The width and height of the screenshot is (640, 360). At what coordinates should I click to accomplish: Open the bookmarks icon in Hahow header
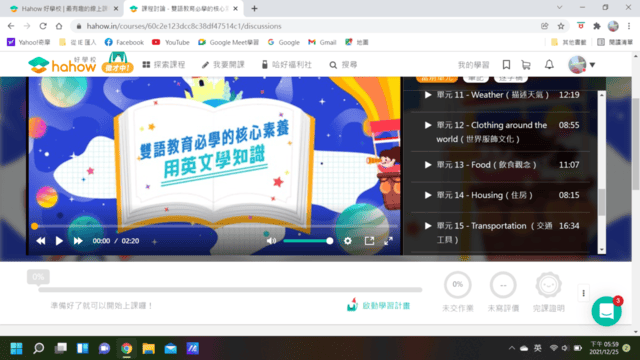pos(506,64)
